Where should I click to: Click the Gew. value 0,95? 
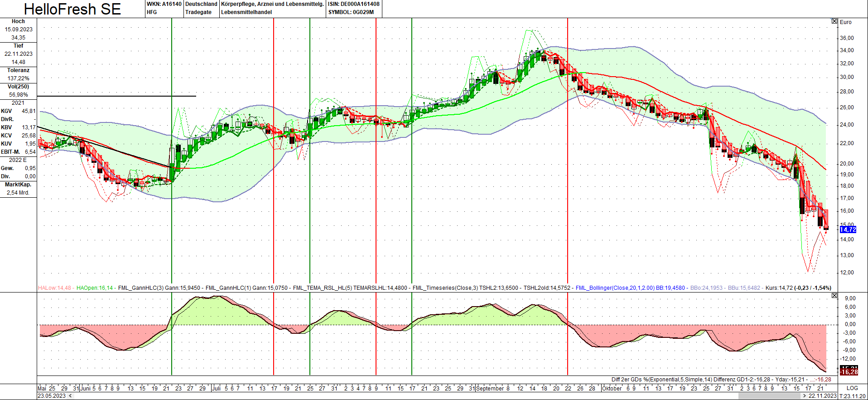30,168
